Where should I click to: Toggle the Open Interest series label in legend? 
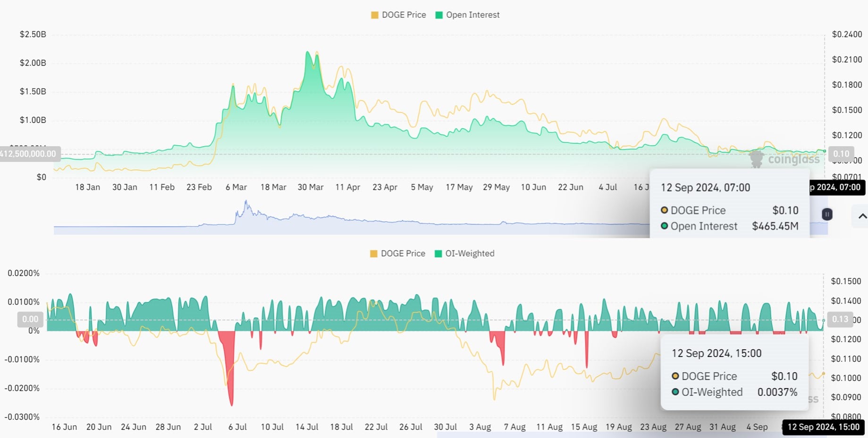point(472,15)
